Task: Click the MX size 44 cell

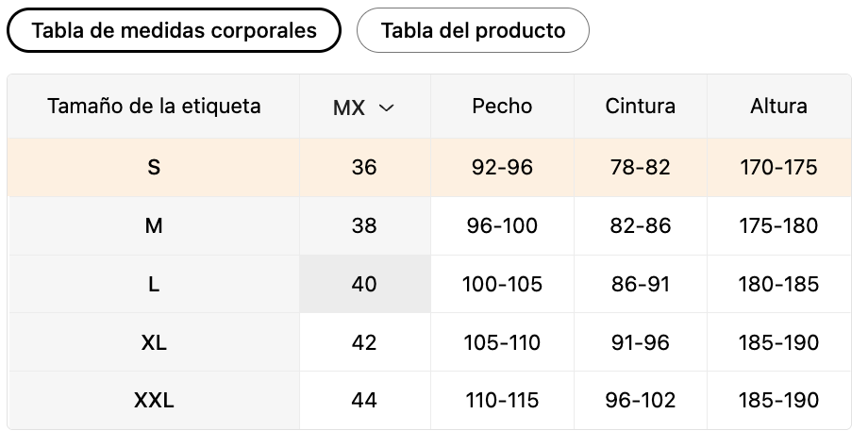Action: tap(365, 400)
